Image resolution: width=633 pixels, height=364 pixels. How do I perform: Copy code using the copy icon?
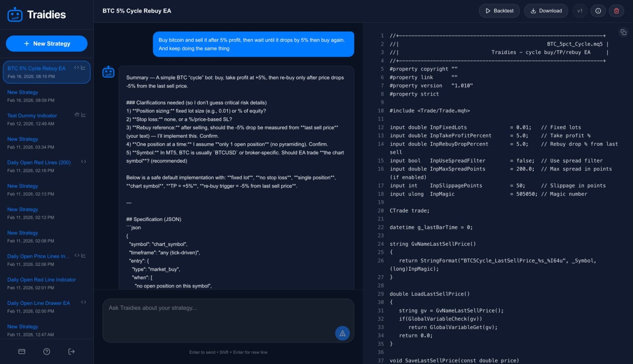coord(623,32)
